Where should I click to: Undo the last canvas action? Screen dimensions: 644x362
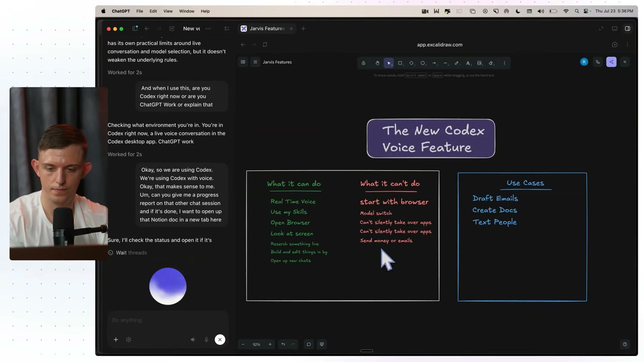coord(283,344)
